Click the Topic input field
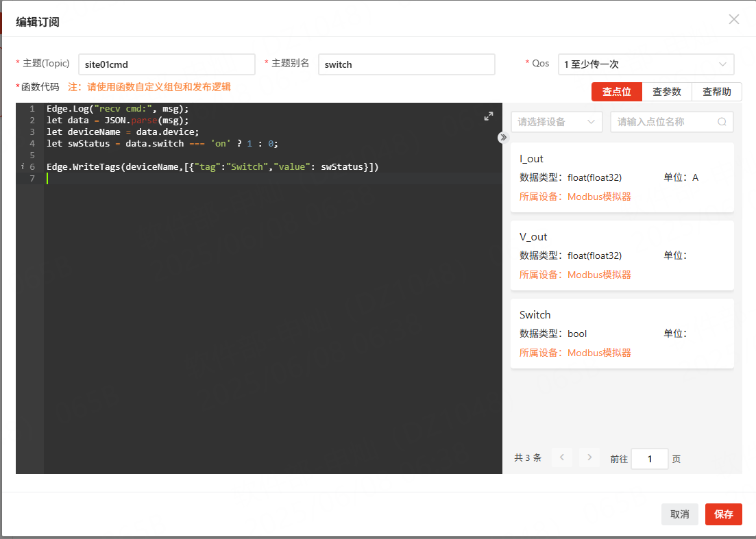This screenshot has height=539, width=756. click(167, 64)
